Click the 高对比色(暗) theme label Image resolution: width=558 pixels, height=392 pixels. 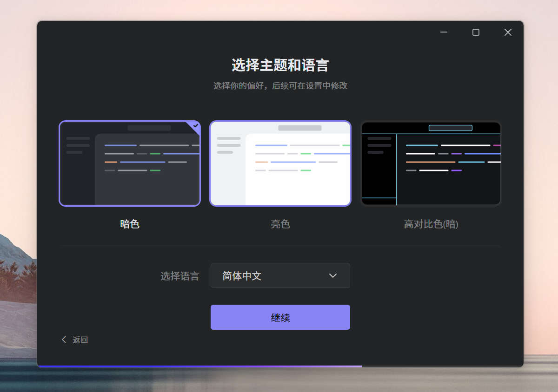pos(431,224)
